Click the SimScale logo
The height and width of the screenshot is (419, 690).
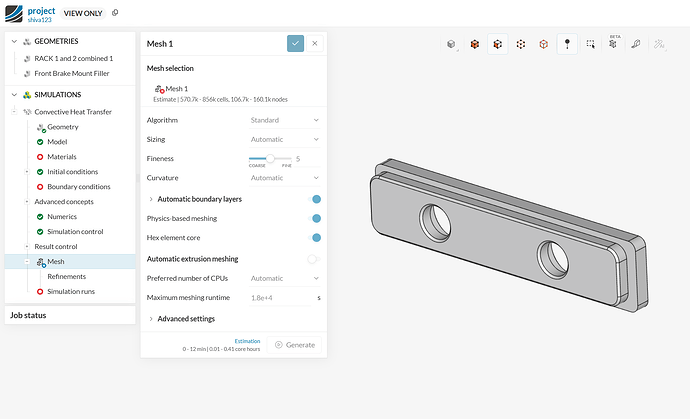click(x=14, y=14)
